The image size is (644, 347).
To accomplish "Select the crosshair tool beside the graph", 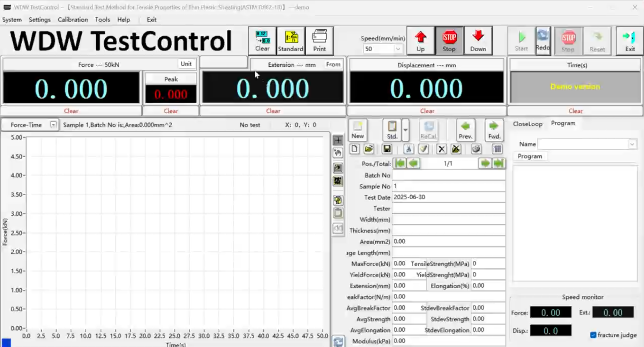I will coord(338,140).
